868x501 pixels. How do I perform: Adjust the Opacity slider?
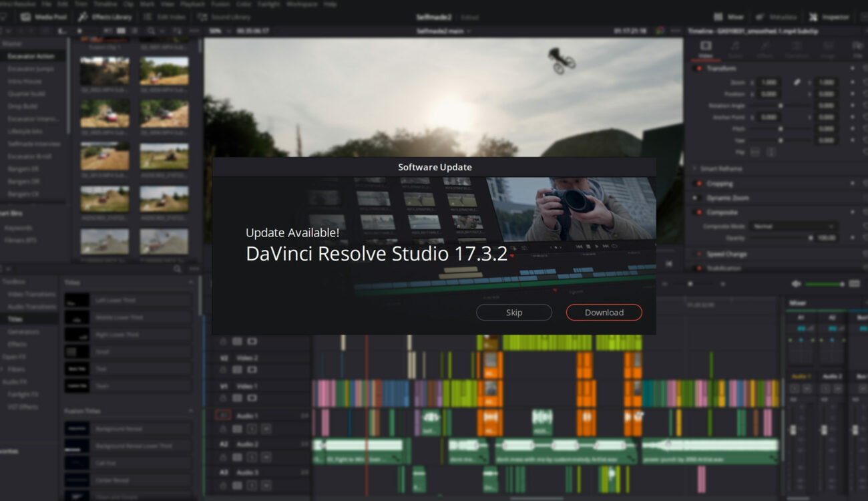click(x=780, y=238)
